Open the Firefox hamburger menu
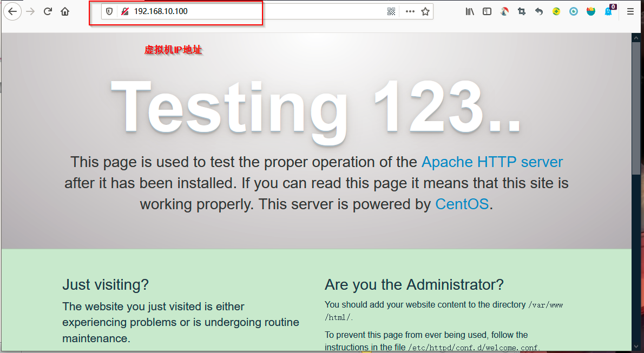 click(630, 11)
